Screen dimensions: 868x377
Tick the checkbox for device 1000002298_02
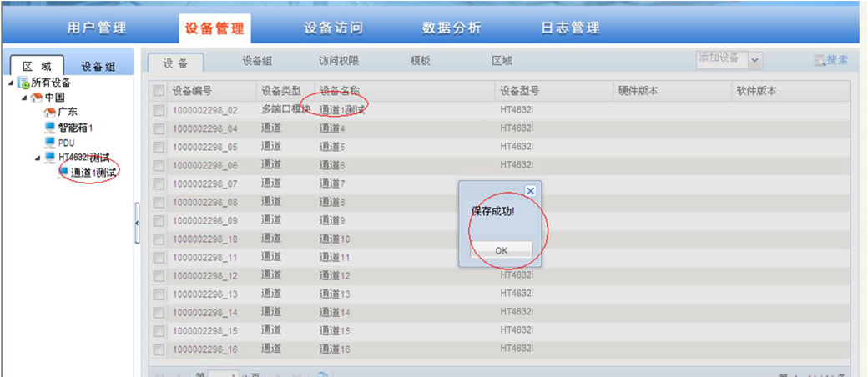(x=159, y=110)
